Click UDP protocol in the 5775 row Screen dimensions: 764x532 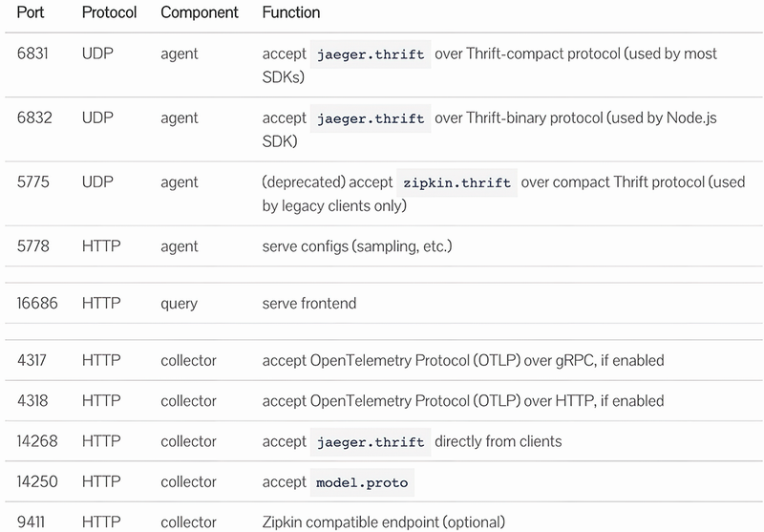(97, 181)
